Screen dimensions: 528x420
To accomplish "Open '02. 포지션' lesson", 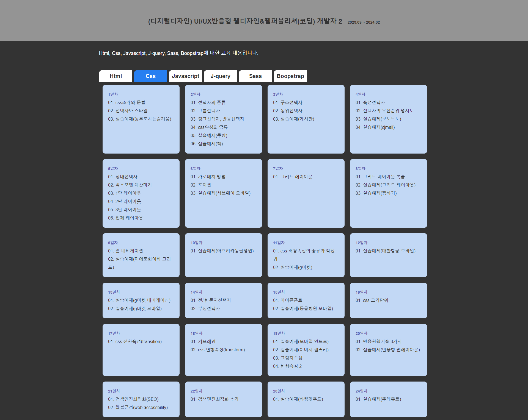I will 201,185.
